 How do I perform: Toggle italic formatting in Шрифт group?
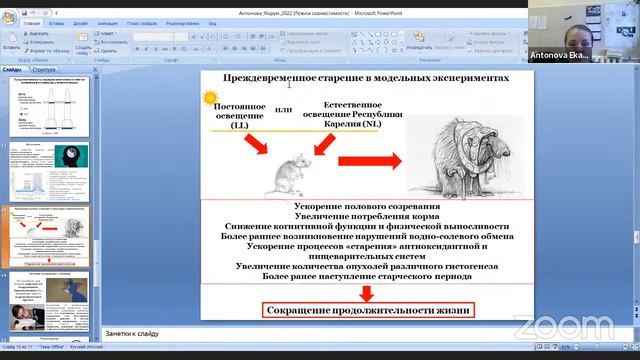tap(146, 49)
